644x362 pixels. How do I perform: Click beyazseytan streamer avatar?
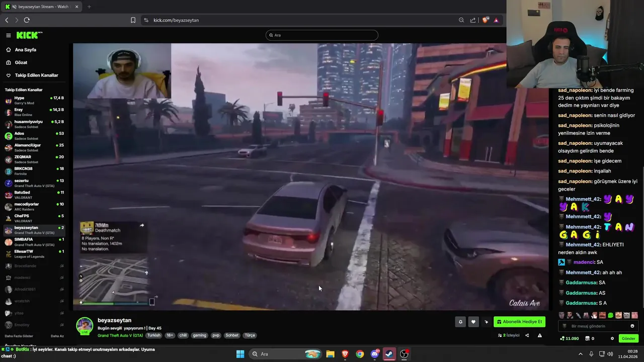(x=85, y=326)
